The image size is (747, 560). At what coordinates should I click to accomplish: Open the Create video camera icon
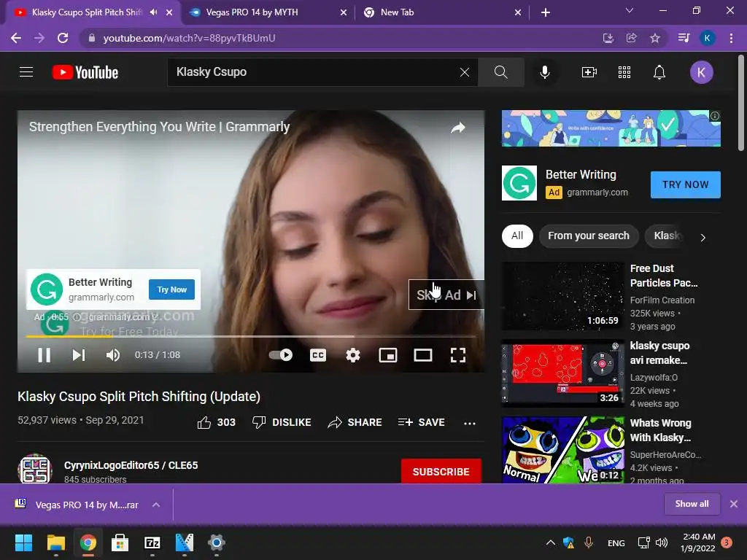coord(589,72)
